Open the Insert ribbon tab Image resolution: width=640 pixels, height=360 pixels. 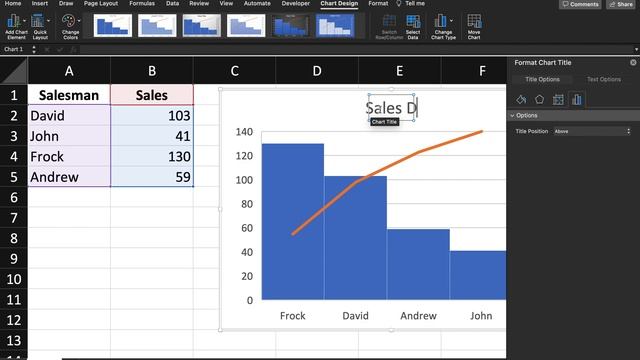coord(40,3)
